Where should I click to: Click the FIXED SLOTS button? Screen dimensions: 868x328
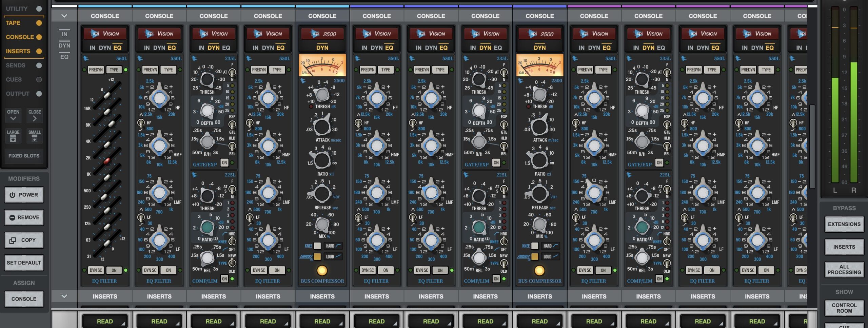(x=24, y=156)
